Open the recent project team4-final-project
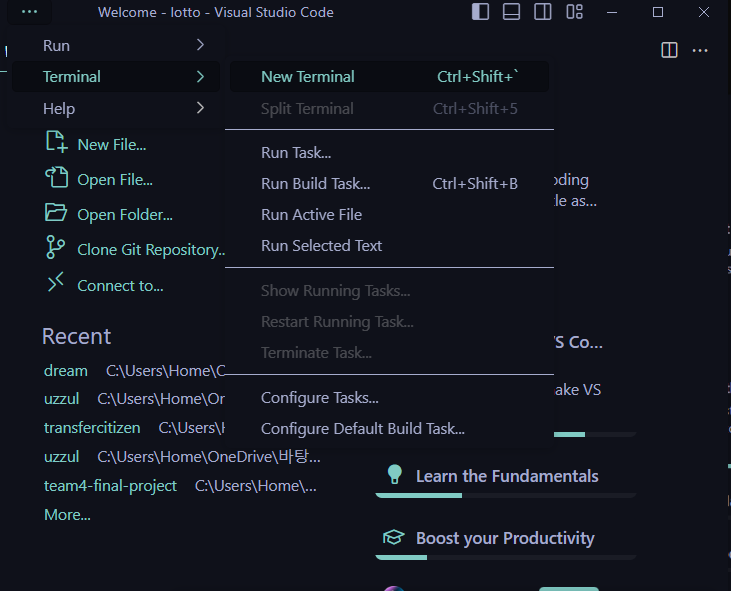The height and width of the screenshot is (591, 731). point(110,486)
